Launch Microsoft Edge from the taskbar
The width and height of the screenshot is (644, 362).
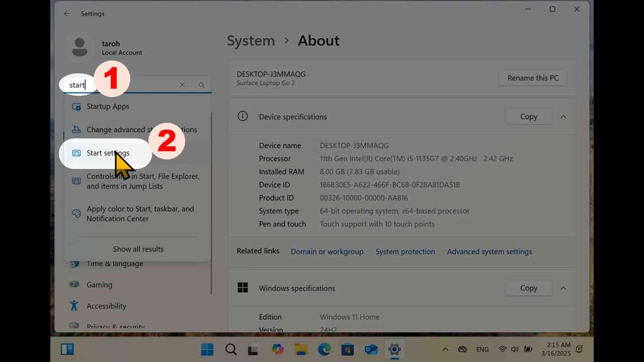(x=324, y=349)
